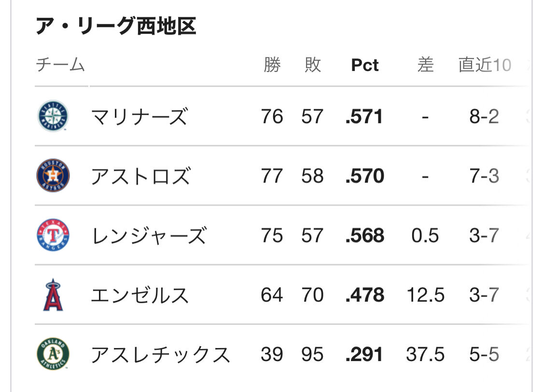Sort by the 勝 column header
The height and width of the screenshot is (392, 543).
[x=272, y=65]
